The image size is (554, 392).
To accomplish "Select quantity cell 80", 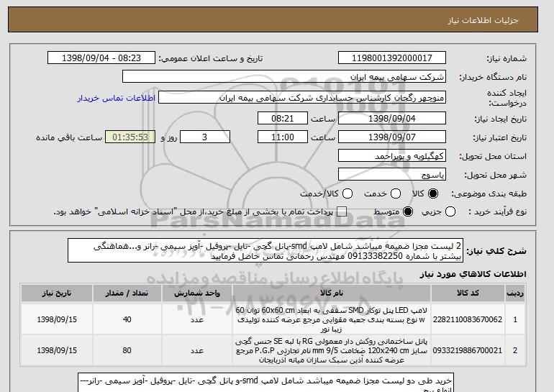I will coord(127,350).
